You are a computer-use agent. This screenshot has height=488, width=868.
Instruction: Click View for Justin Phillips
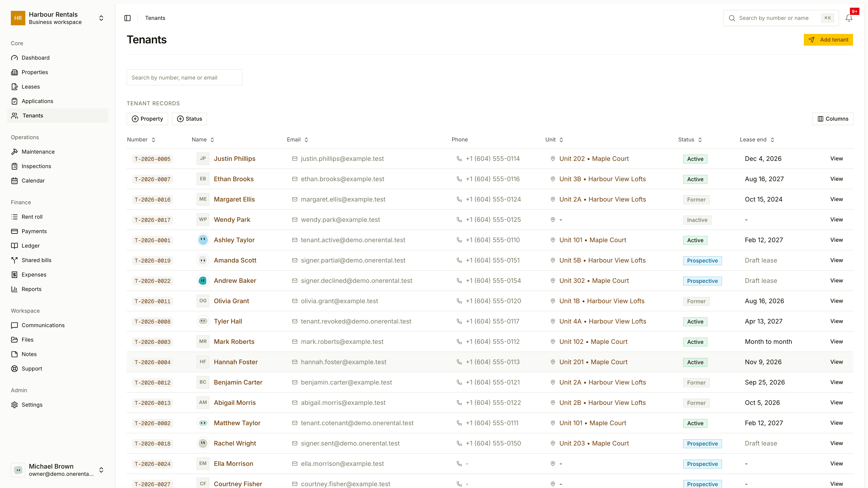point(836,159)
